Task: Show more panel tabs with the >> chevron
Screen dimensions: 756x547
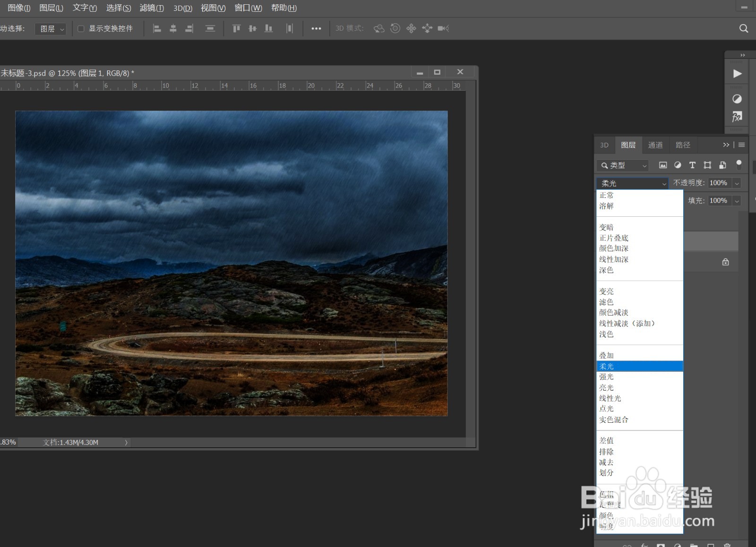Action: [x=726, y=145]
